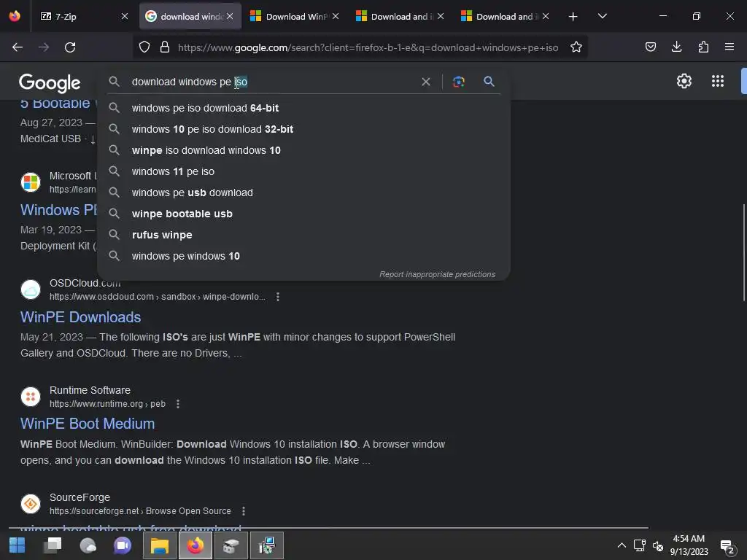
Task: Go to the Google homepage logo
Action: click(x=50, y=83)
